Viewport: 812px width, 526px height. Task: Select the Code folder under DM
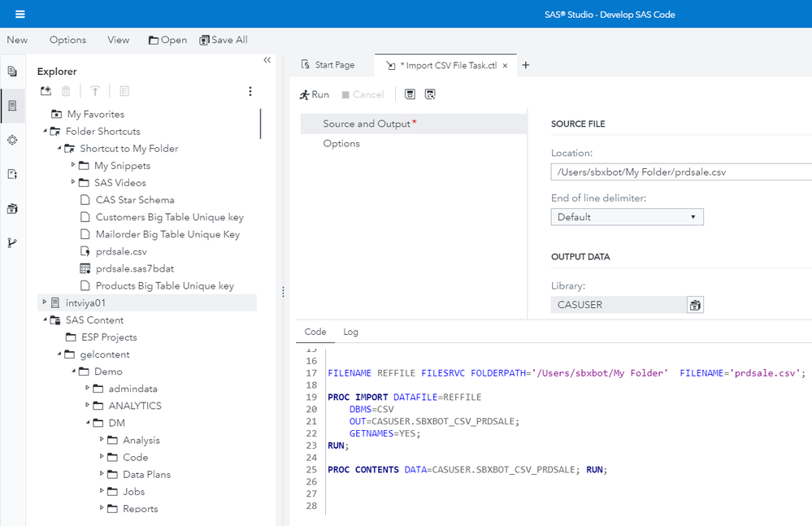[135, 457]
